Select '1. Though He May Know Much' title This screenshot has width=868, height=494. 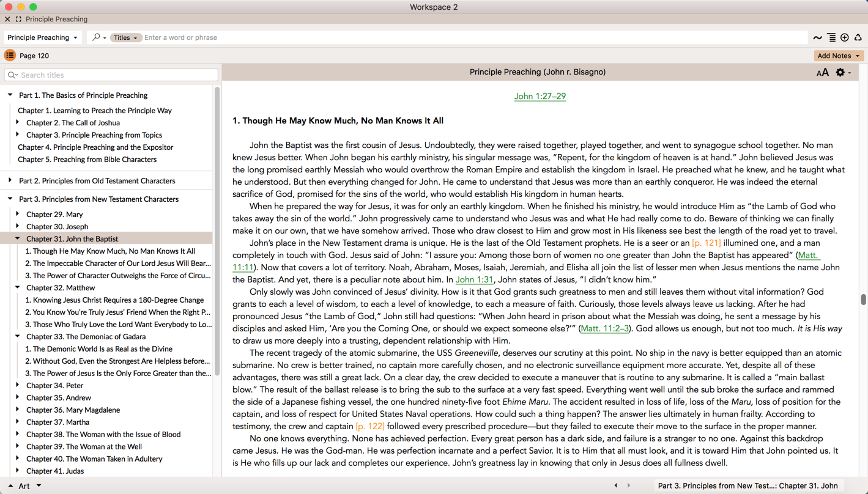coord(110,251)
